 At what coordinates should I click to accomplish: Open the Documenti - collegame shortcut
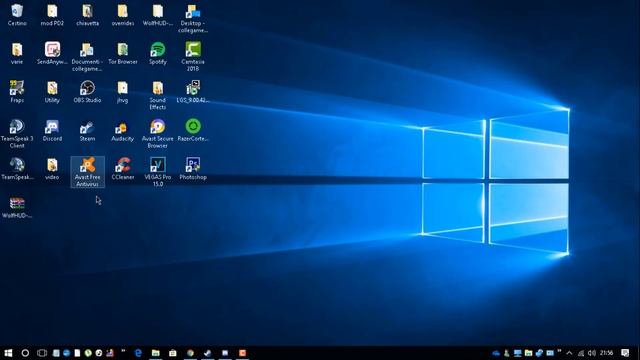[87, 57]
